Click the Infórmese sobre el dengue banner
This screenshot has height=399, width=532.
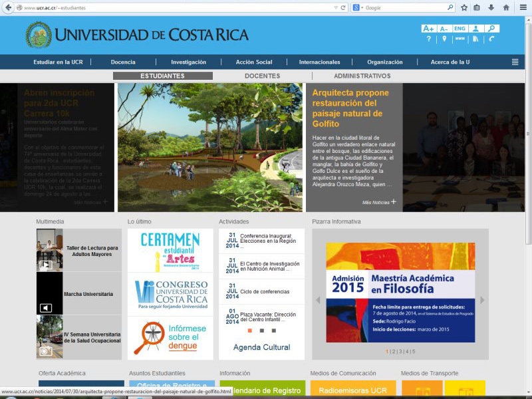click(x=170, y=338)
